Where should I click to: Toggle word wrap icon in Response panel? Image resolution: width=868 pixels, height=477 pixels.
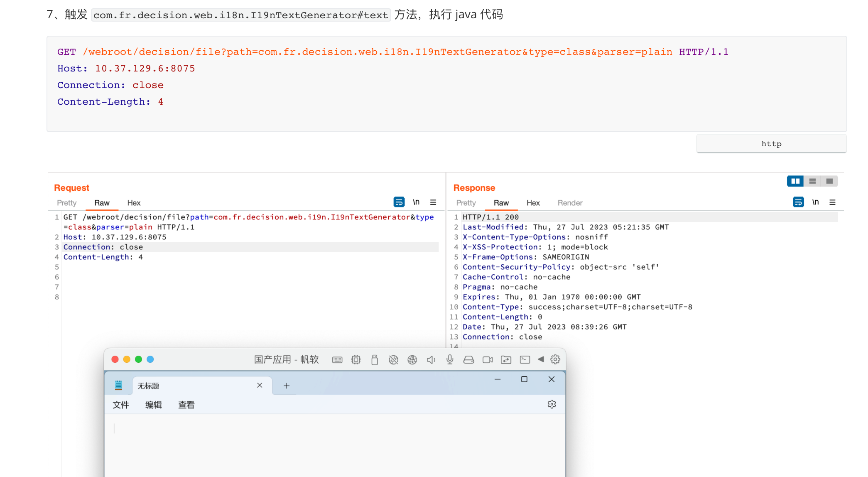coord(798,202)
